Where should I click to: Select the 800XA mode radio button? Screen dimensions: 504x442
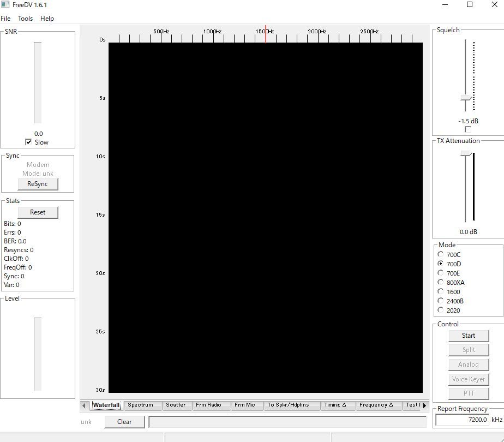coord(441,282)
